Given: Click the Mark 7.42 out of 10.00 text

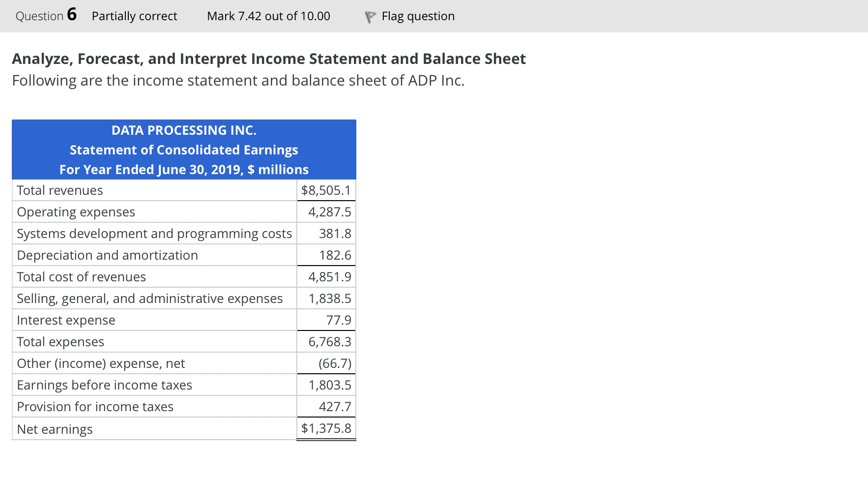Looking at the screenshot, I should 269,16.
